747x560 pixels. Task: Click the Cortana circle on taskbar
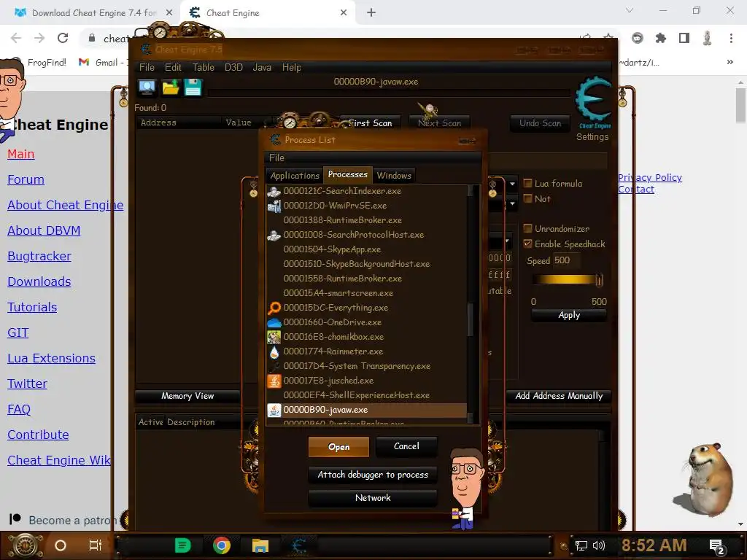[61, 545]
